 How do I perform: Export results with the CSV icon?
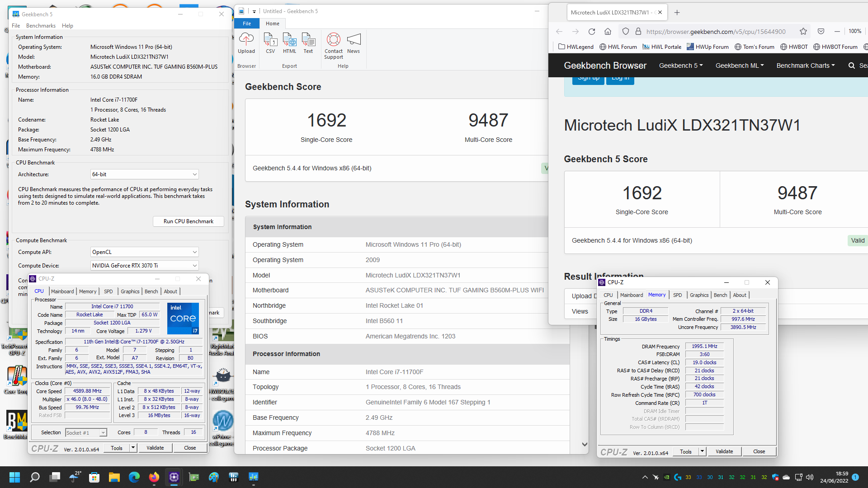(x=270, y=43)
